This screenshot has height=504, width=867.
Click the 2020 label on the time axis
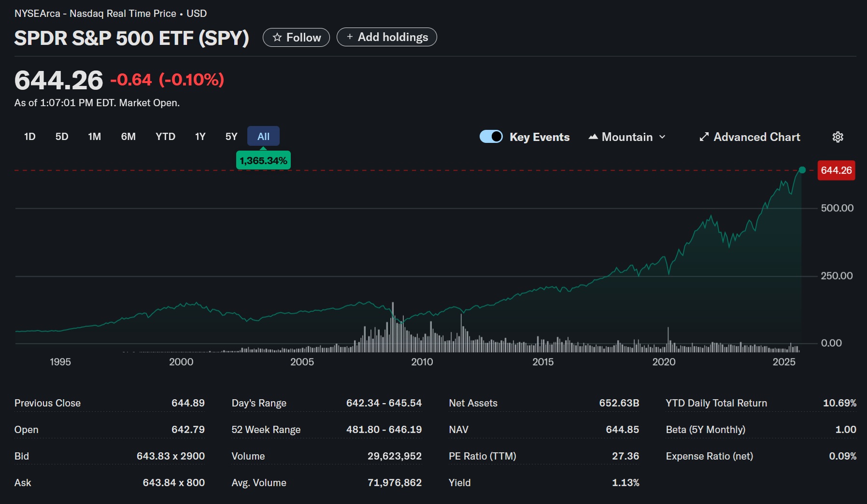[664, 362]
